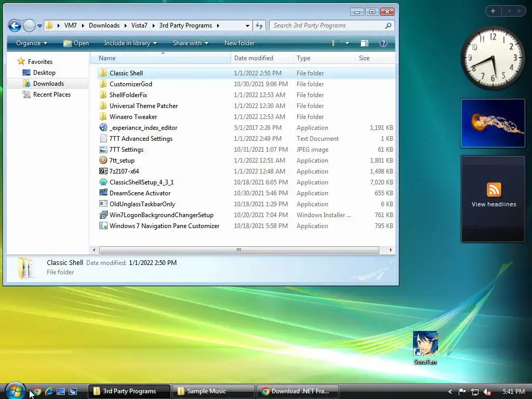Select the 7TT Settings JPEG image icon
532x399 pixels.
(x=103, y=149)
